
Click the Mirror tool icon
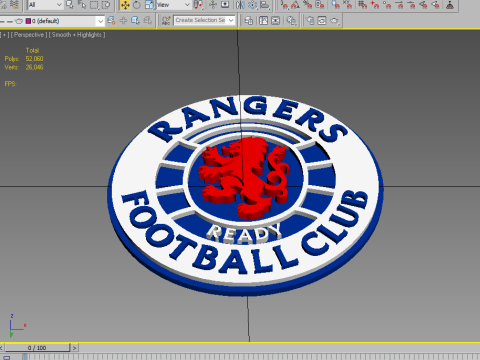240,5
